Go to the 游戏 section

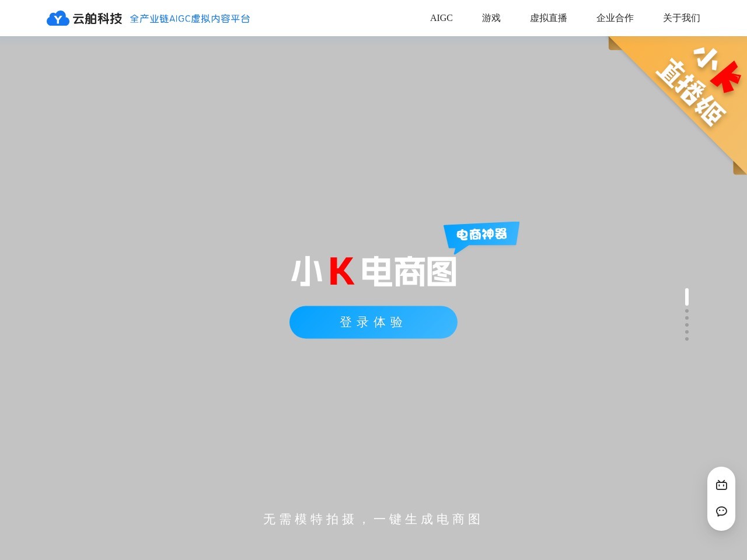pos(491,18)
